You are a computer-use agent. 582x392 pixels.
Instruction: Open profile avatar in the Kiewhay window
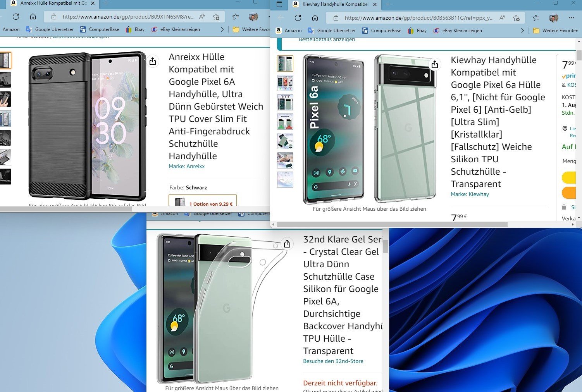(554, 18)
